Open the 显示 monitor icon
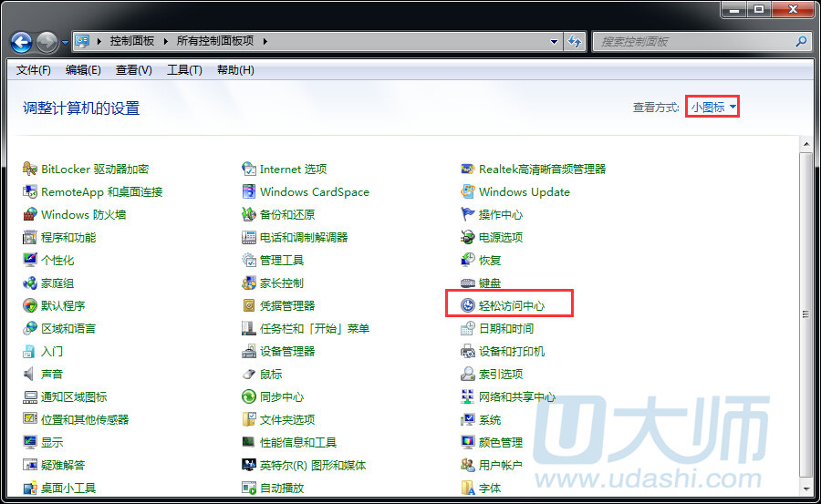This screenshot has height=504, width=821. (30, 442)
